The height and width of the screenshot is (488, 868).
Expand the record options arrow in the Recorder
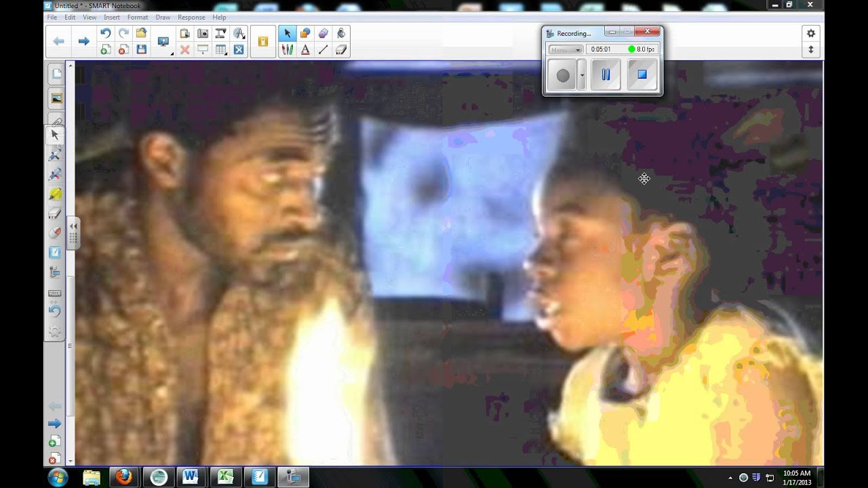click(582, 75)
